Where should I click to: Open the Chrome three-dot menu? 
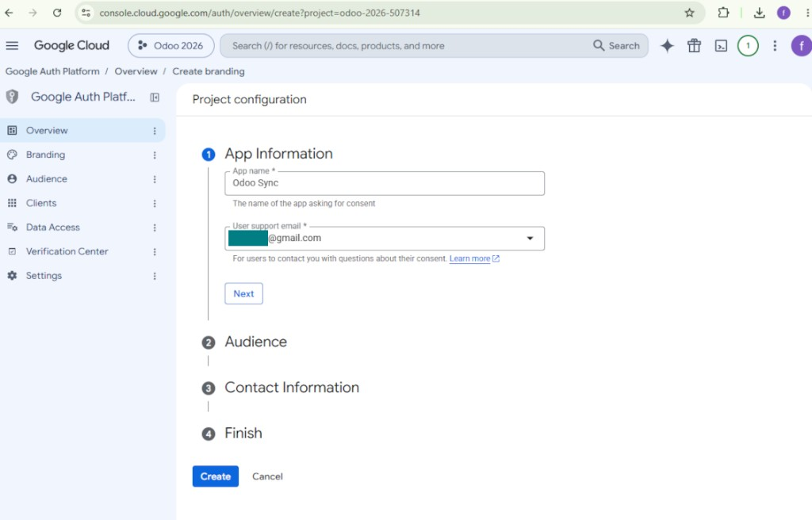pyautogui.click(x=807, y=13)
